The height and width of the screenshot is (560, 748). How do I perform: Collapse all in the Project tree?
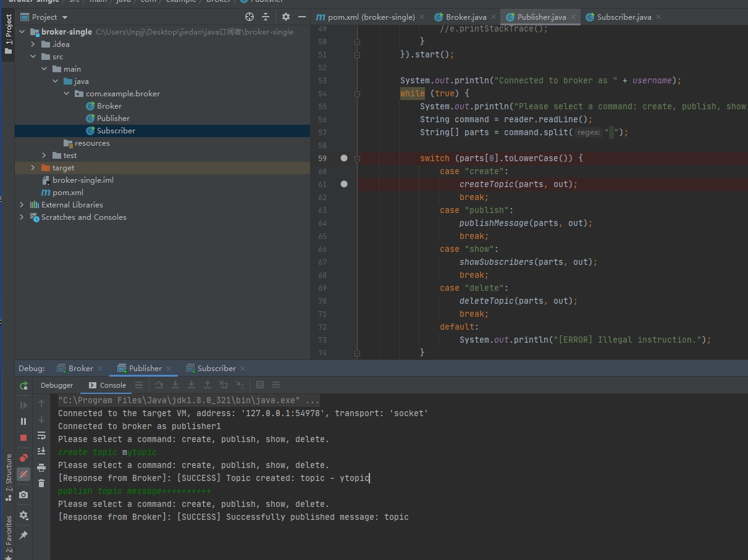point(266,17)
